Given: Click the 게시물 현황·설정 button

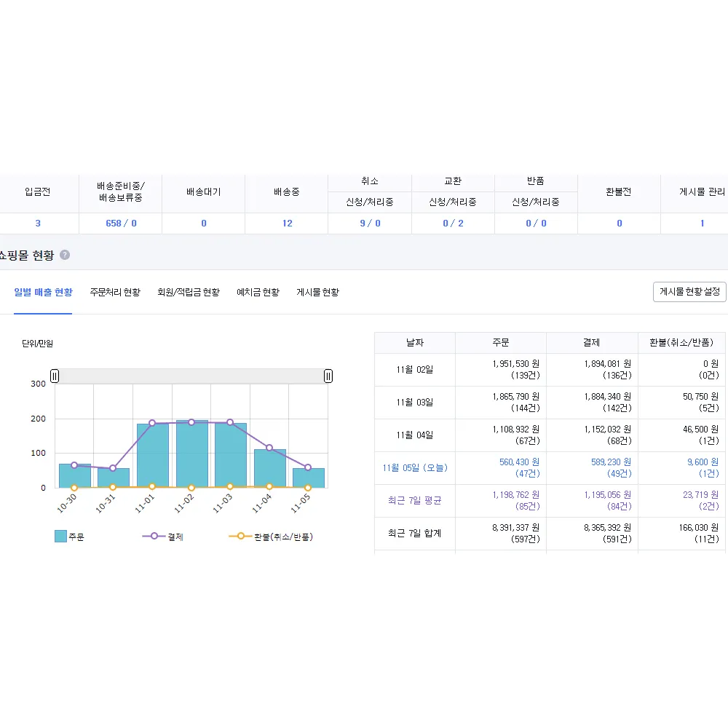Looking at the screenshot, I should coord(689,291).
